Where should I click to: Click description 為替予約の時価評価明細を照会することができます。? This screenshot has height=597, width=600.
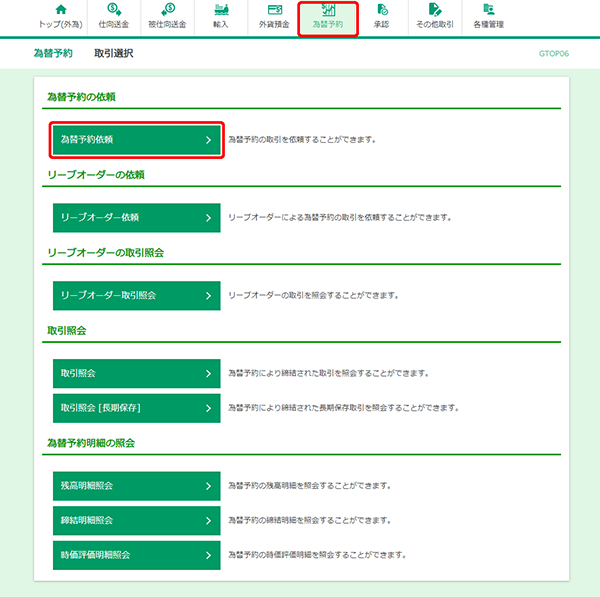point(317,555)
